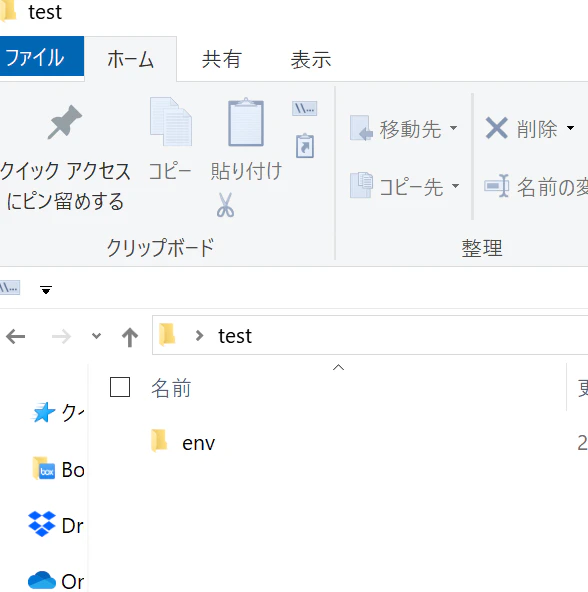Click the scissors cut icon
588x592 pixels.
coord(225,205)
